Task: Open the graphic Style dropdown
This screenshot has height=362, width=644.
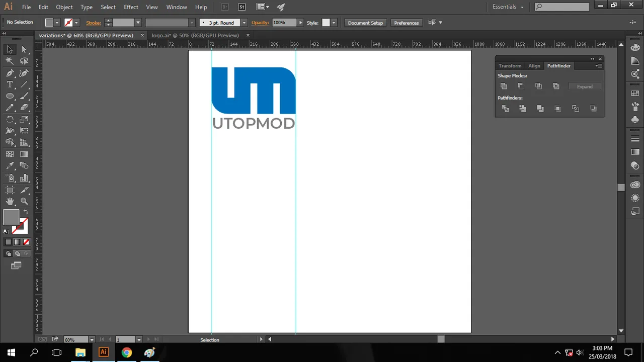Action: 333,23
